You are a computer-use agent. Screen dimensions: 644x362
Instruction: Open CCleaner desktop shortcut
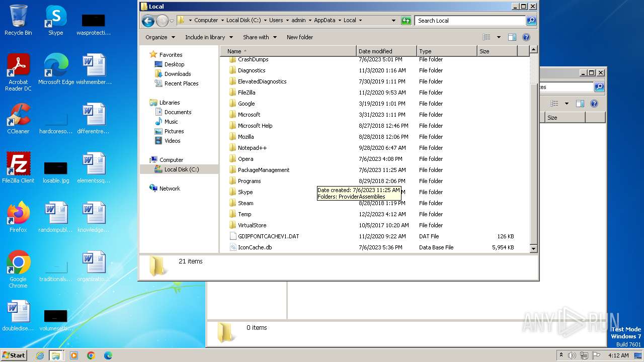(18, 118)
